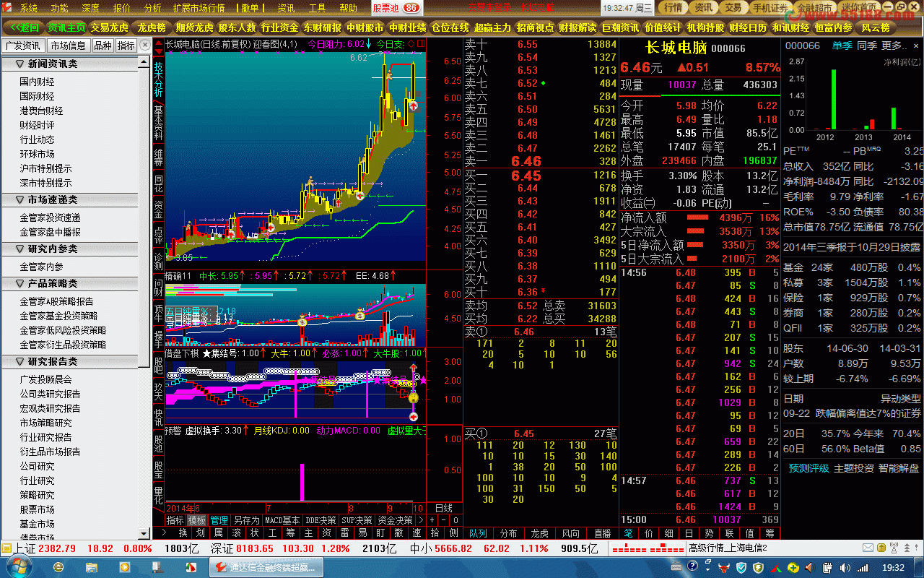Click the 手机证券 button
This screenshot has height=578, width=924.
770,8
